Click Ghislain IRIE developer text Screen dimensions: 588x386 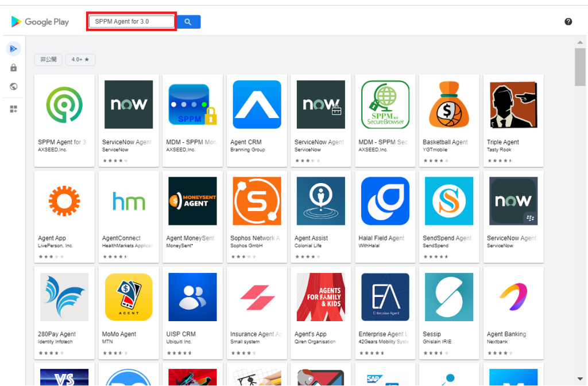tap(437, 342)
